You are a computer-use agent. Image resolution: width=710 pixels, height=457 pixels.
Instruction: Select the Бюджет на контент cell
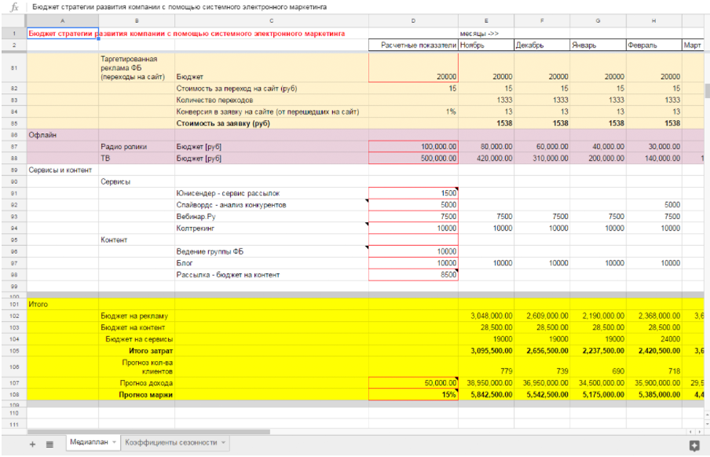(x=137, y=327)
